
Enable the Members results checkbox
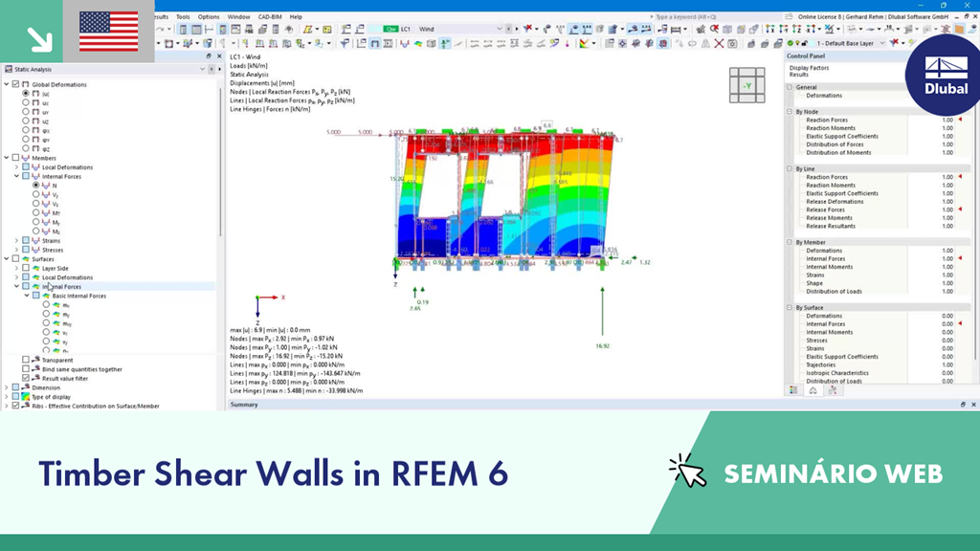click(15, 158)
